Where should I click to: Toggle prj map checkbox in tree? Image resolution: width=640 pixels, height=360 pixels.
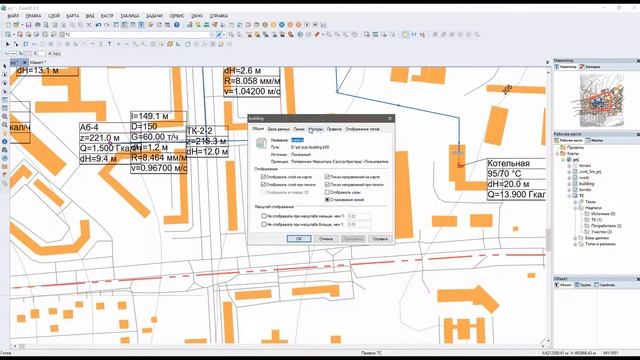point(569,160)
